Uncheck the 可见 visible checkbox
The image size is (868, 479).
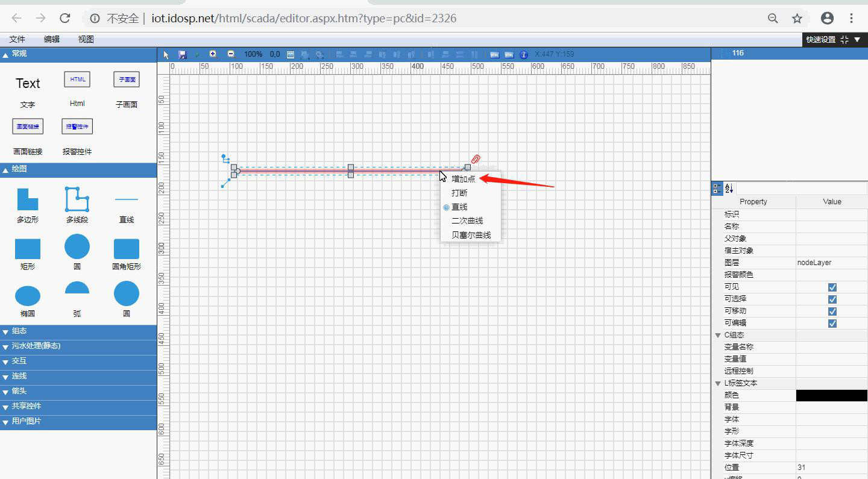coord(832,287)
